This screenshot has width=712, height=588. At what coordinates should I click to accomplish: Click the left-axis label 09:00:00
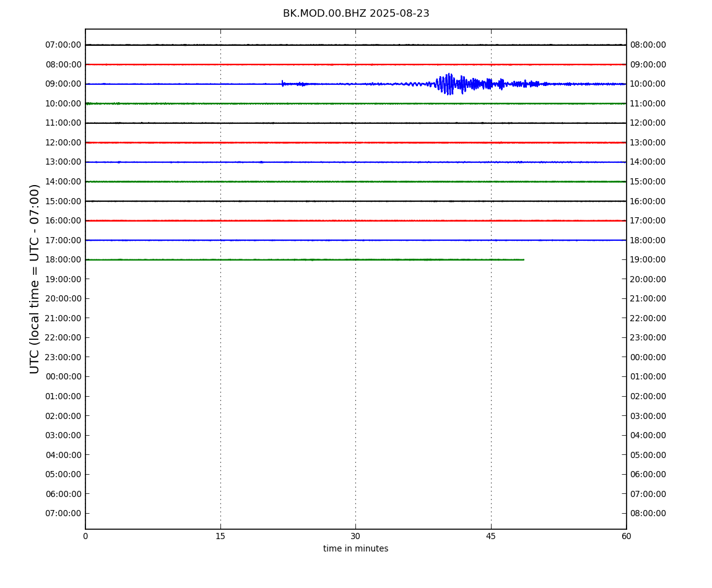coord(63,84)
